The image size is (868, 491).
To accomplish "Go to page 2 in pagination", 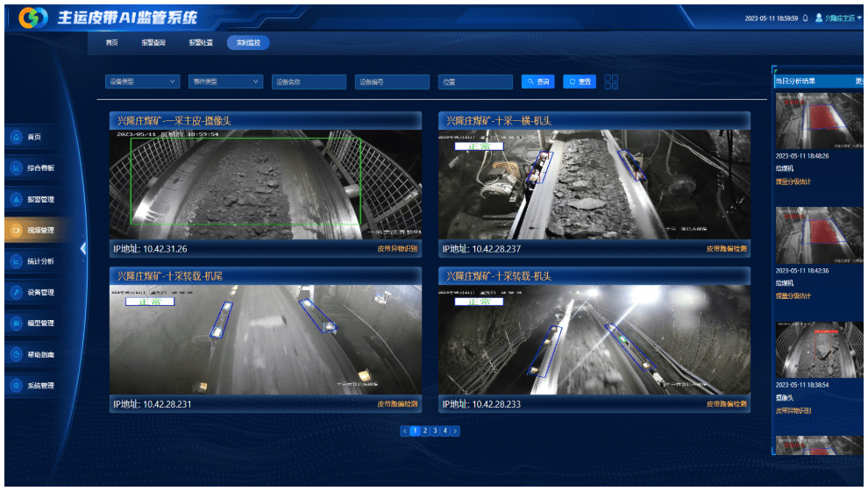I will [424, 431].
